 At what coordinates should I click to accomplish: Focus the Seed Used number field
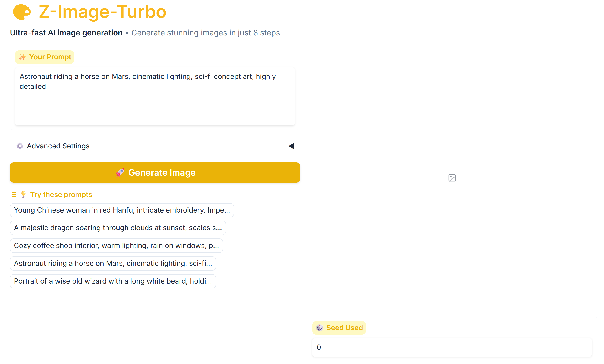(452, 347)
